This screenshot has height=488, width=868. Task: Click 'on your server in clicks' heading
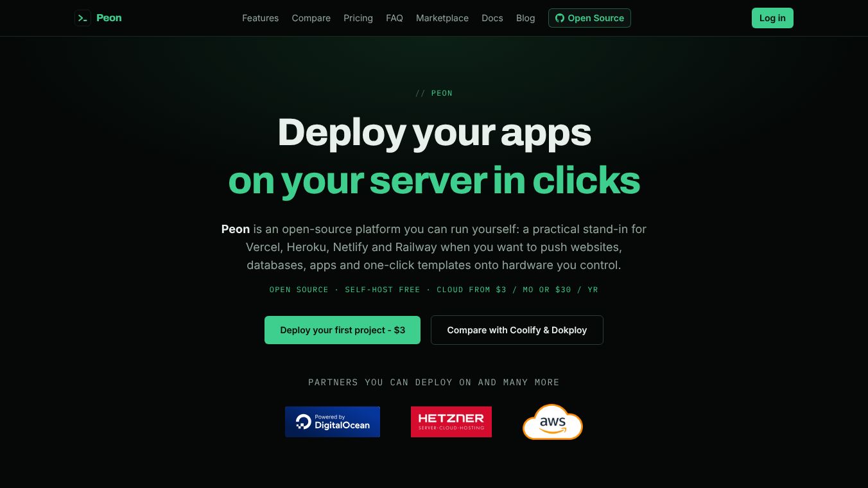tap(434, 180)
